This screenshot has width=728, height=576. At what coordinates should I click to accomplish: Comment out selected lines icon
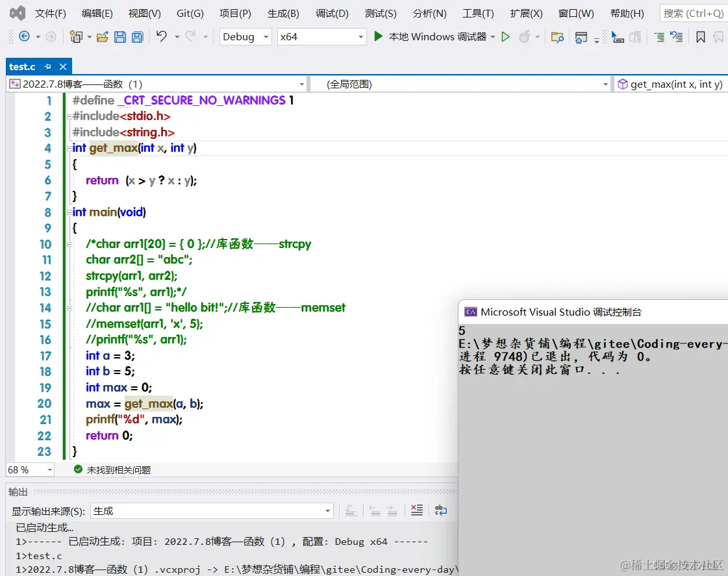(659, 36)
